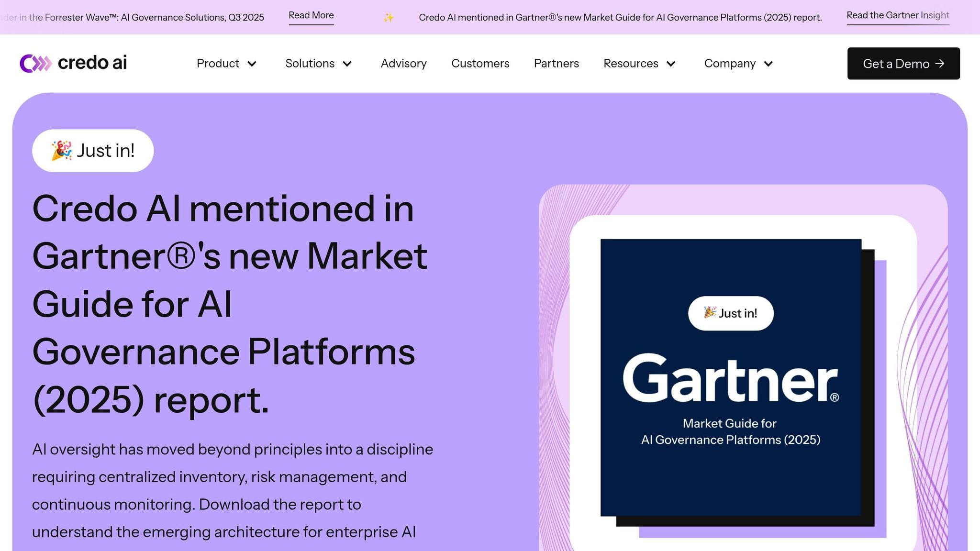This screenshot has height=551, width=980.
Task: Open the Resources dropdown chevron
Action: (671, 64)
